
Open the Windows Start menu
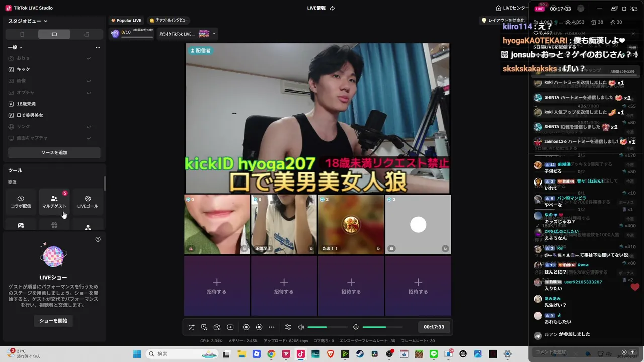tap(137, 354)
